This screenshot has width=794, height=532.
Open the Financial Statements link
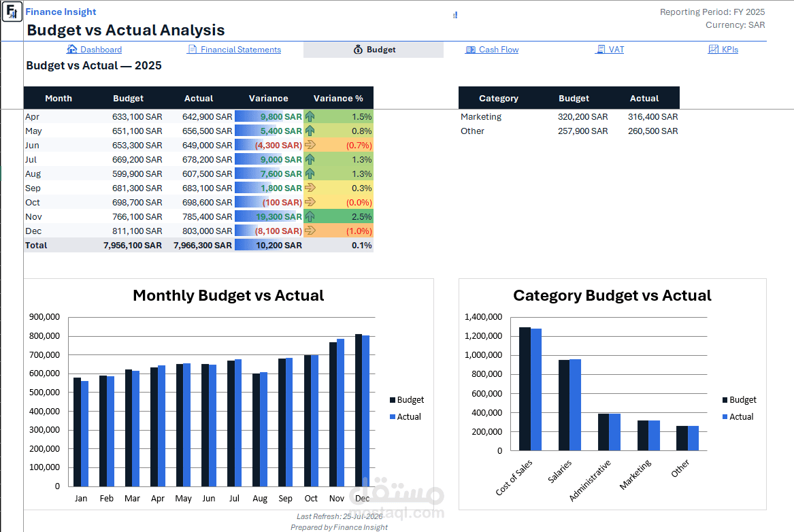pyautogui.click(x=241, y=49)
